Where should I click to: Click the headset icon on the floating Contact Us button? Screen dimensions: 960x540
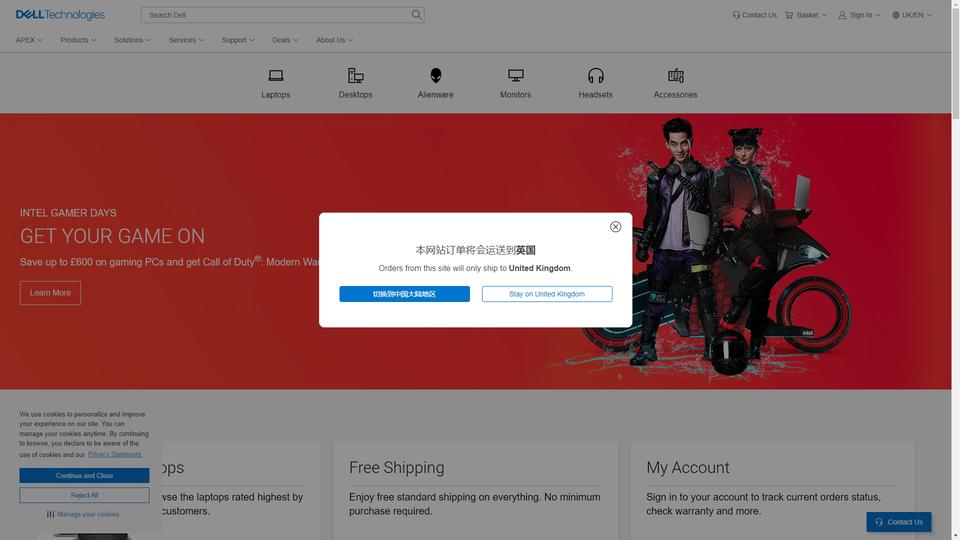click(879, 522)
